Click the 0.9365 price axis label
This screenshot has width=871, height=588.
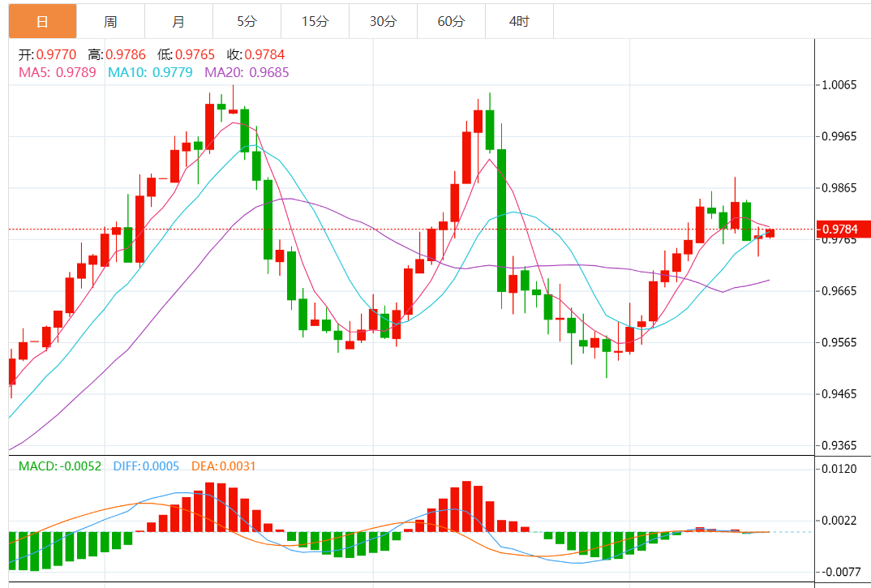pos(839,445)
